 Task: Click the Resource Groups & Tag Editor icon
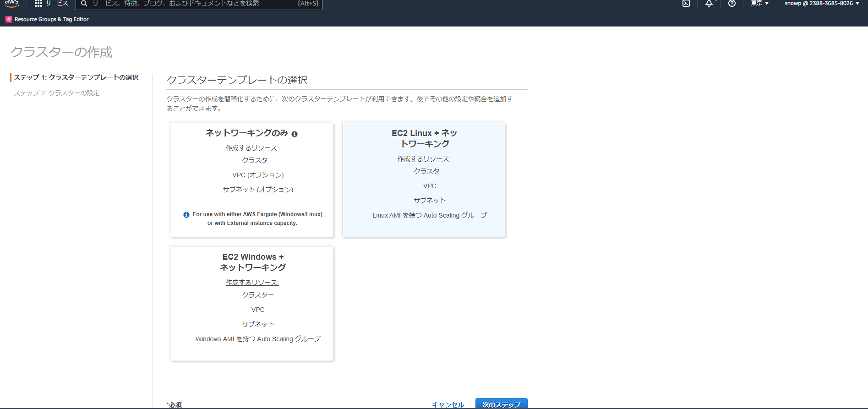(9, 19)
